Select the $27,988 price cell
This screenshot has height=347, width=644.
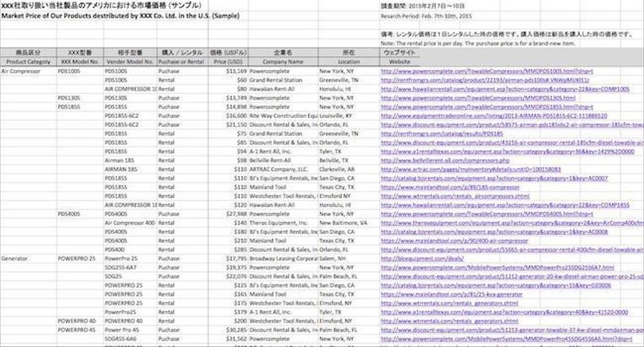(228, 213)
